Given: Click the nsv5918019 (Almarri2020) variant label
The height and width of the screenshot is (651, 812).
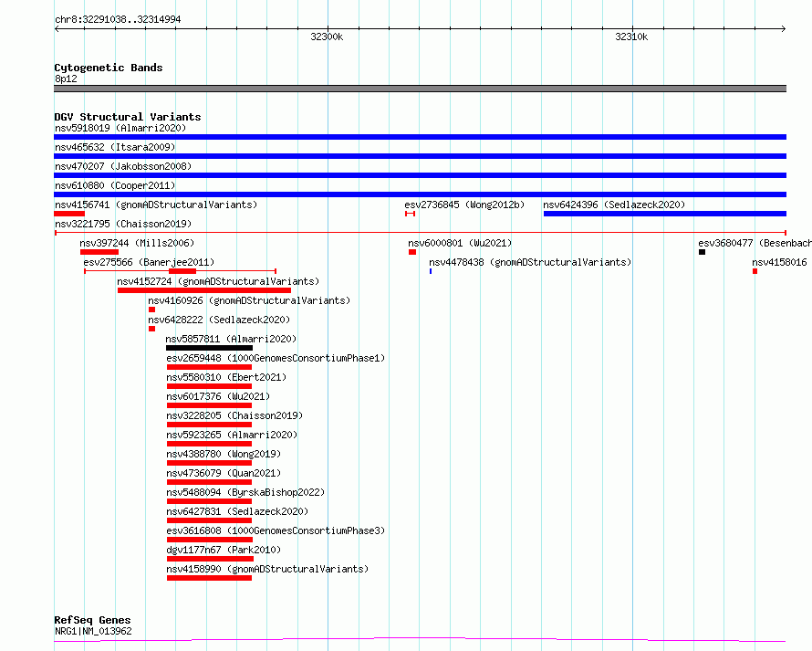Looking at the screenshot, I should point(120,128).
